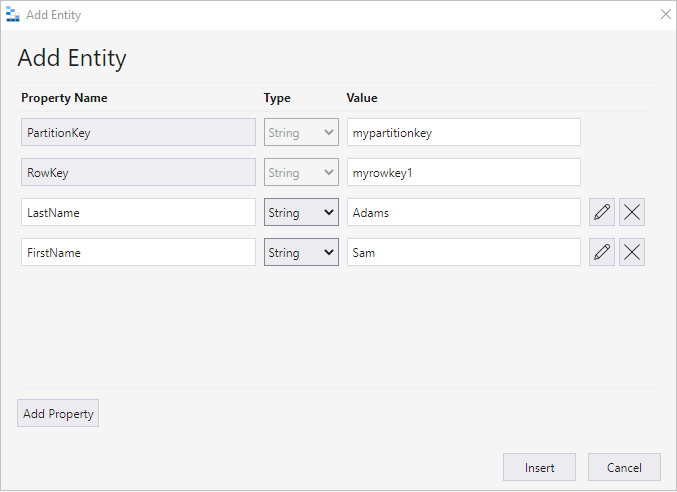Expand the Type dropdown for FirstName
The width and height of the screenshot is (677, 492).
(301, 253)
